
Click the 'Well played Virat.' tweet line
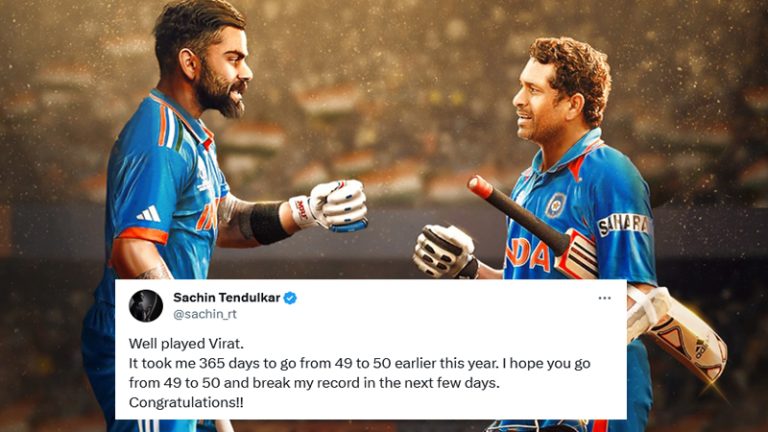pos(186,344)
